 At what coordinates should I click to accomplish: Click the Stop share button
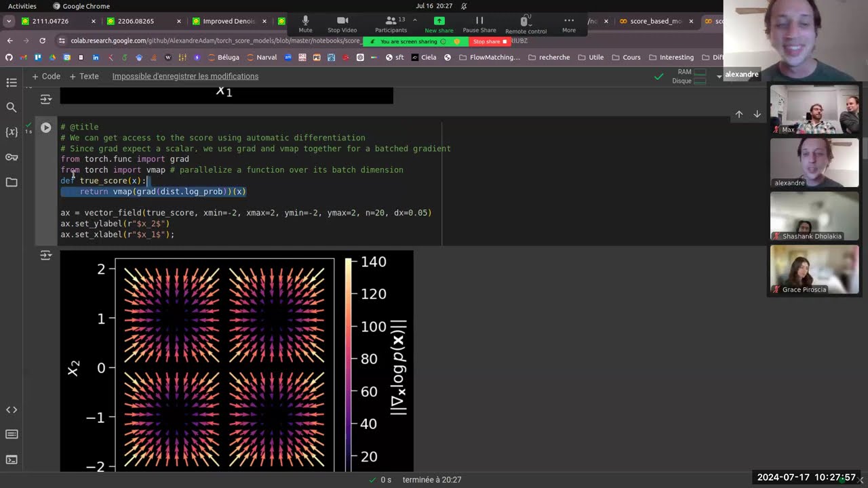[x=490, y=41]
